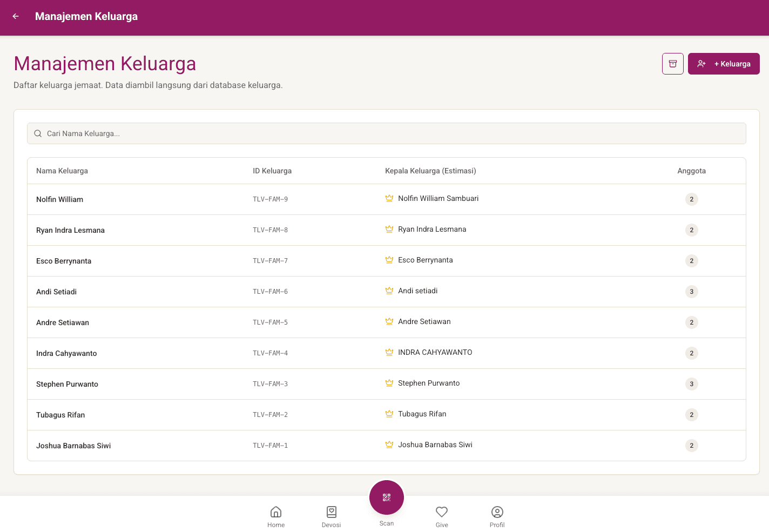769x532 pixels.
Task: Open the Andre Setiawan family row
Action: point(387,322)
